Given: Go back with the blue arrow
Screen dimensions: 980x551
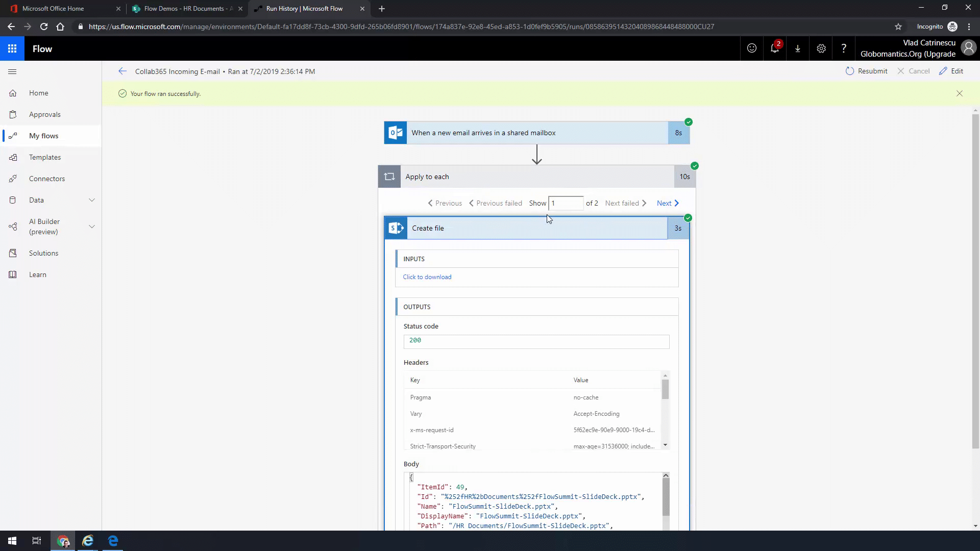Looking at the screenshot, I should point(122,71).
